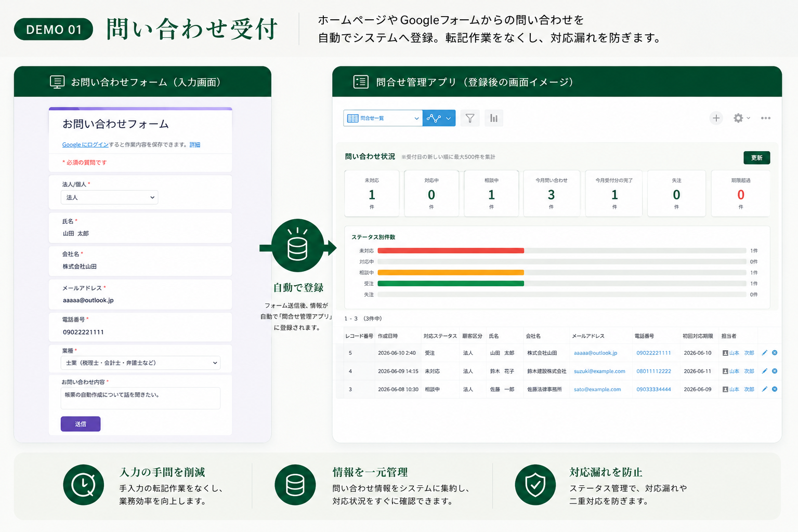798x532 pixels.
Task: Click the 相談中 count card
Action: pos(491,193)
